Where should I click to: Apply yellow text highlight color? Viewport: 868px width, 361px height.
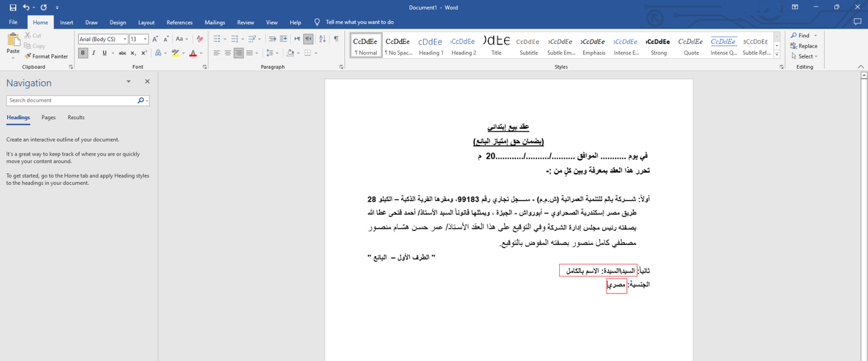click(x=176, y=53)
